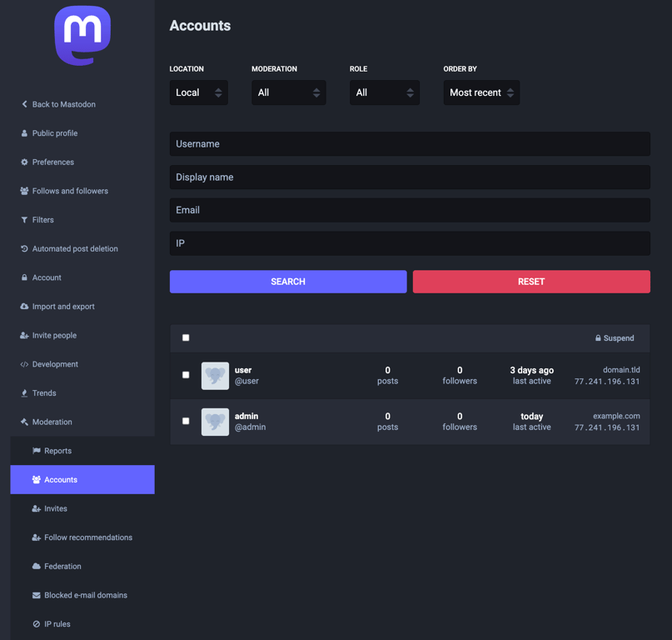
Task: Click the Mastodon logo at the top
Action: pos(81,36)
